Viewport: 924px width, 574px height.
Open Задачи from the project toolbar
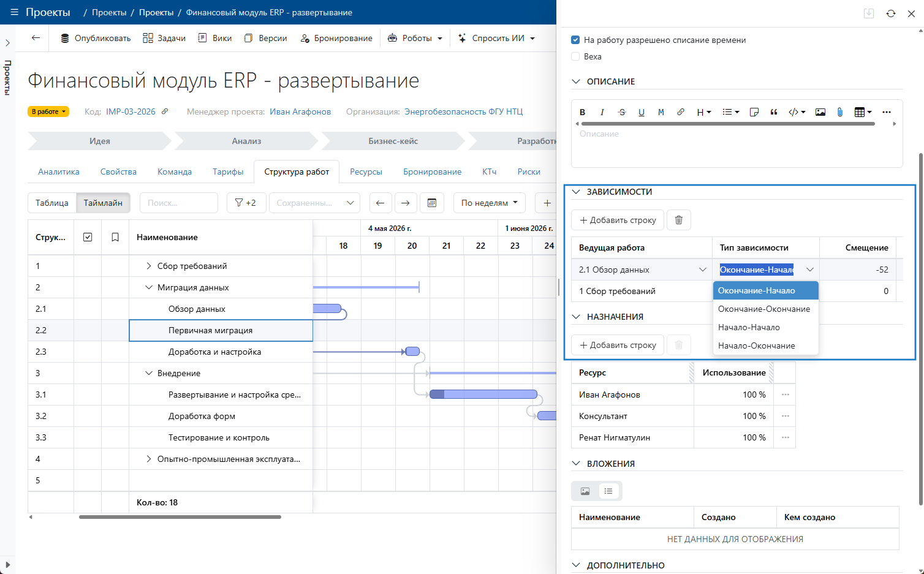point(164,38)
